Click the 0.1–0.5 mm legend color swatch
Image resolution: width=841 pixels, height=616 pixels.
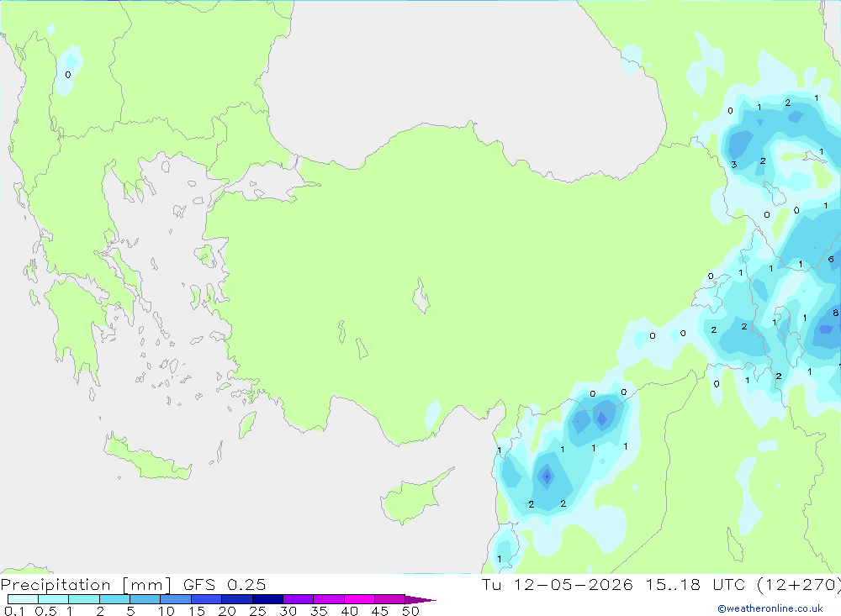[x=23, y=599]
